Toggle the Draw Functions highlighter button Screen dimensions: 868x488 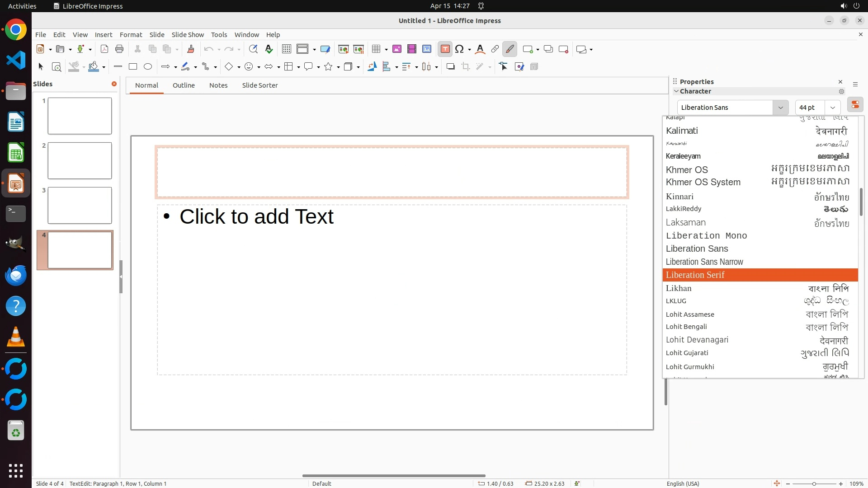click(509, 49)
